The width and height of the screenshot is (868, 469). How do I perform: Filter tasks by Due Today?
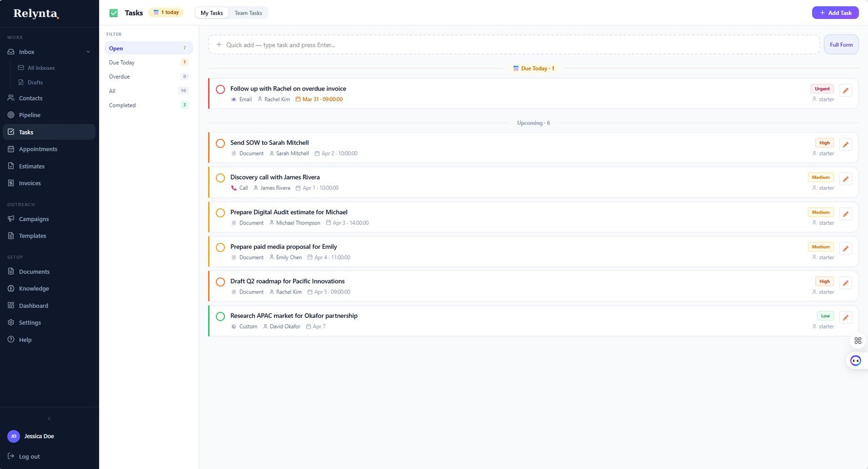122,62
